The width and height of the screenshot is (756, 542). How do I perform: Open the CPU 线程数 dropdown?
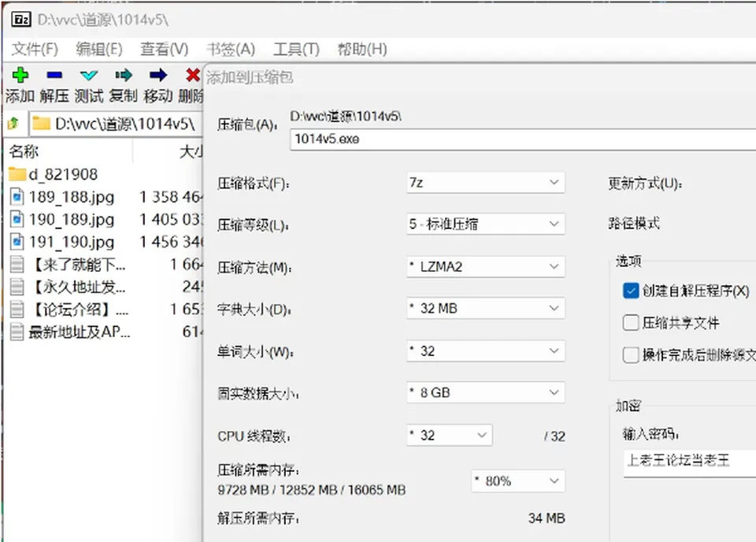[450, 436]
